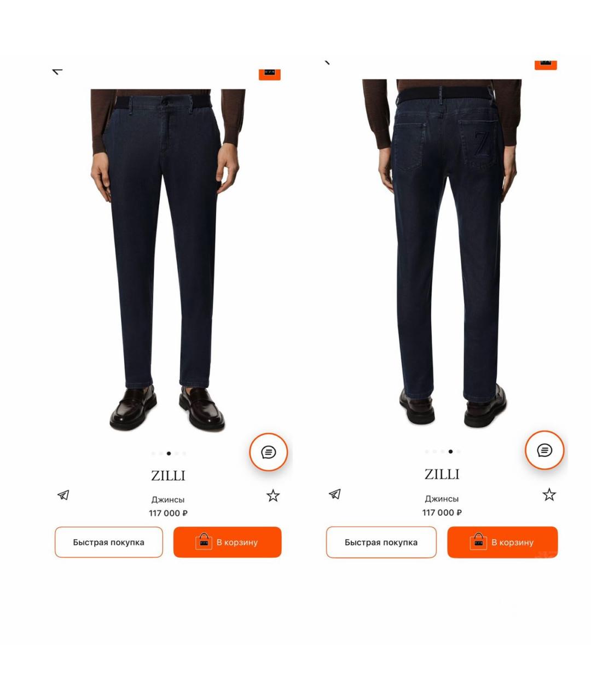
Task: Go back using arrow in right panel
Action: [327, 62]
